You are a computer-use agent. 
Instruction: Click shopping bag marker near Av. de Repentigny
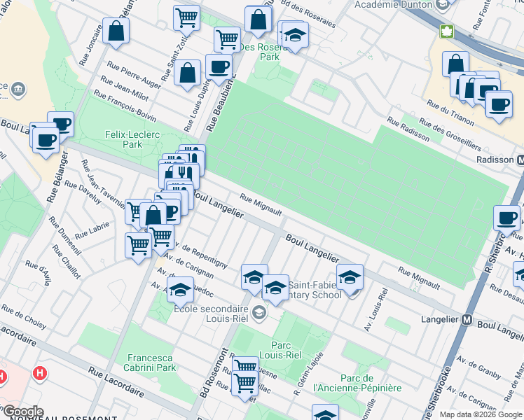coord(153,218)
